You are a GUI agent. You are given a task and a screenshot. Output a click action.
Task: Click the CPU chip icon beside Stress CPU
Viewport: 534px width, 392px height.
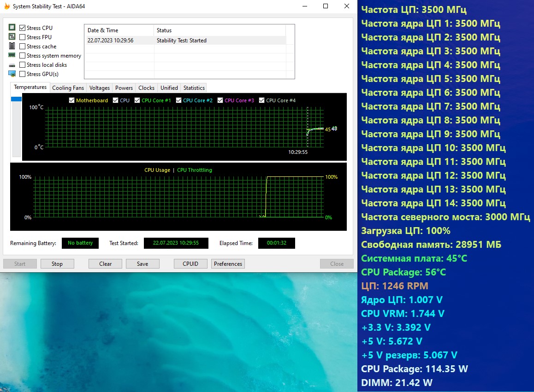pos(12,27)
